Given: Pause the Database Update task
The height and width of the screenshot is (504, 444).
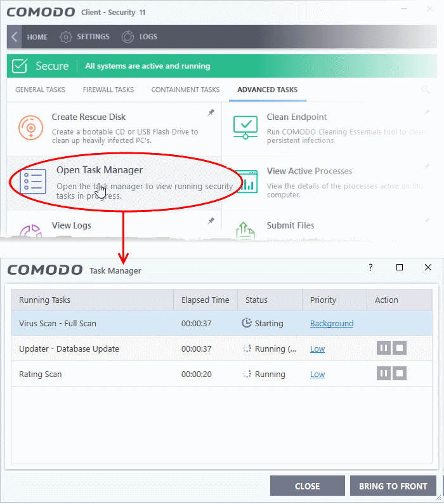Looking at the screenshot, I should (384, 348).
